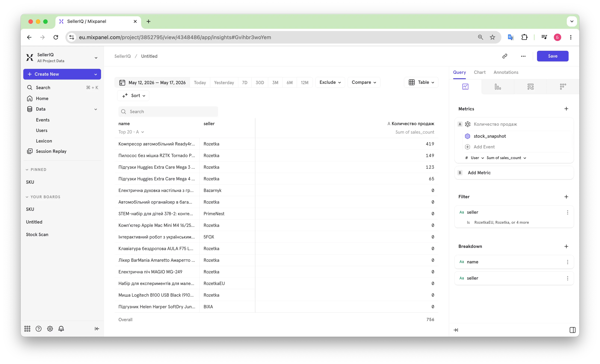Viewport: 600px width, 364px height.
Task: Open the Create New dropdown arrow
Action: 96,74
